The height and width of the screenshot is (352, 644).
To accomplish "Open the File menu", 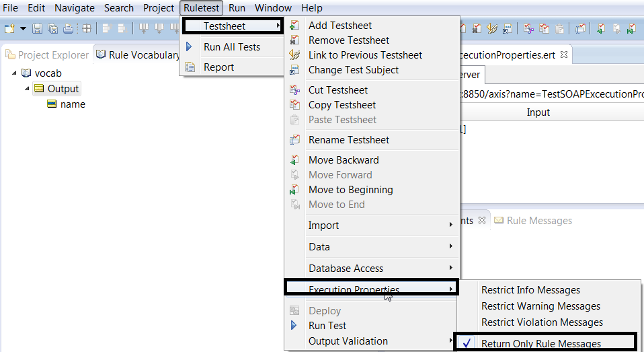I will tap(10, 8).
